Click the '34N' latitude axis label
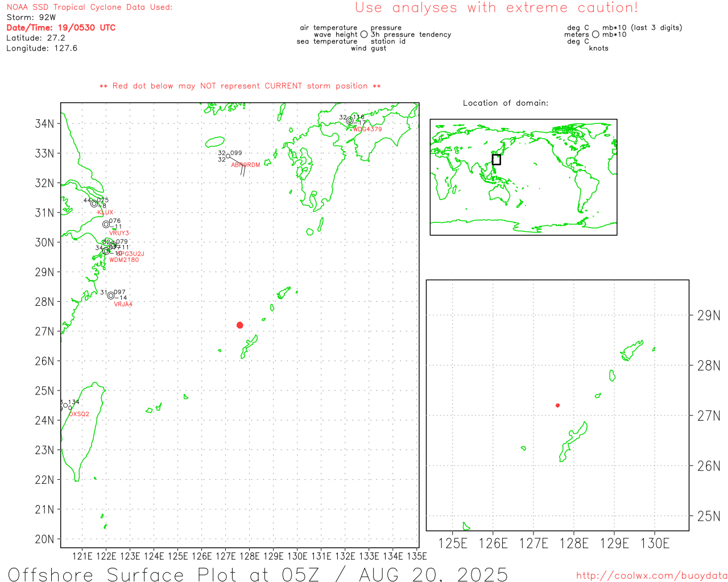This screenshot has width=728, height=582. (x=45, y=124)
